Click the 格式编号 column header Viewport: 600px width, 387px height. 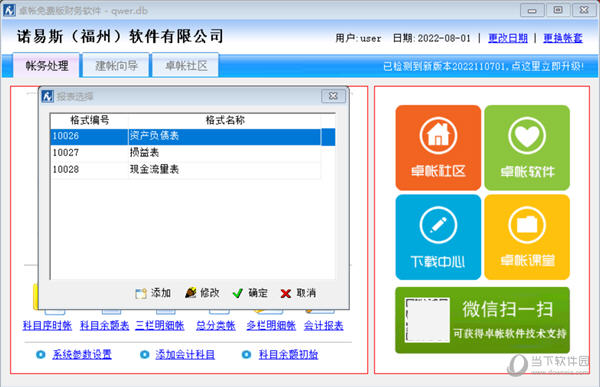[x=90, y=121]
